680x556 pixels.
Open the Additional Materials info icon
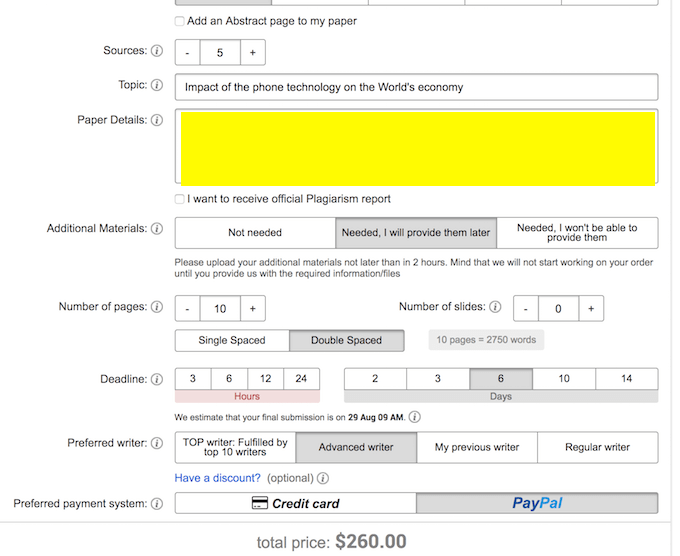157,229
